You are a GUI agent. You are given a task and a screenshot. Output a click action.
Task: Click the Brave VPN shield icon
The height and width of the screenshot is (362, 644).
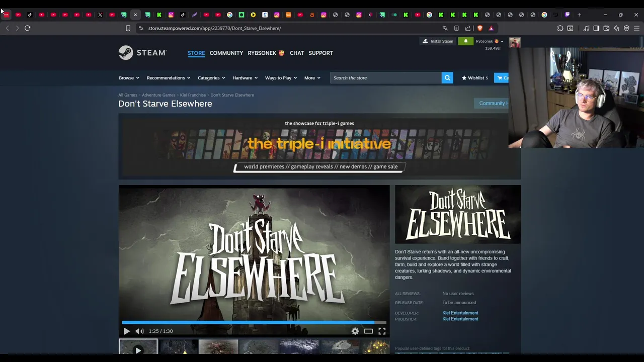click(626, 28)
